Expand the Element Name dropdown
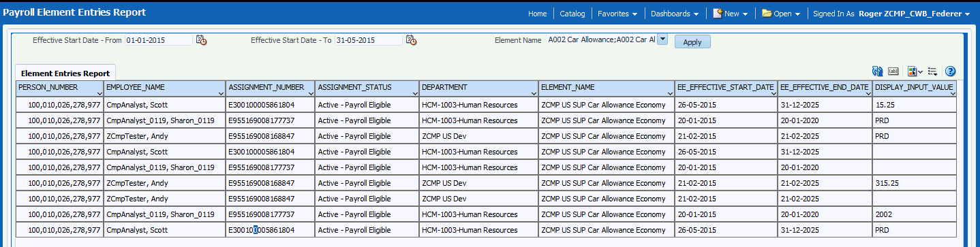 click(x=662, y=40)
